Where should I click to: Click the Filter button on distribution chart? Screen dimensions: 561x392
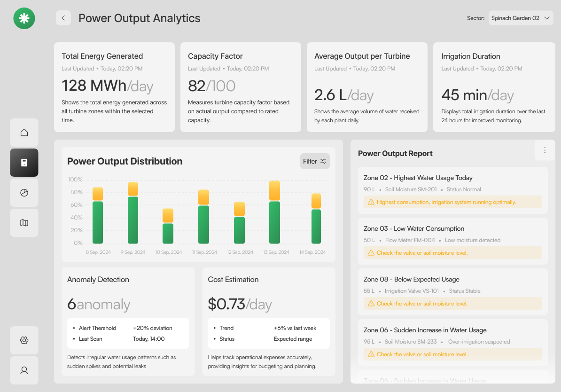point(314,162)
